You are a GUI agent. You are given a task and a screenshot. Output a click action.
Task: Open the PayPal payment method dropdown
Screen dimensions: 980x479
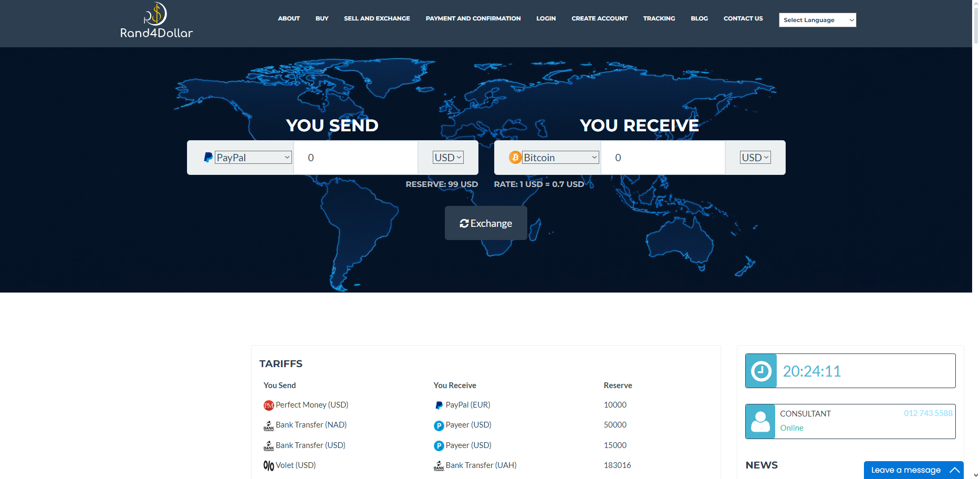[x=253, y=158]
